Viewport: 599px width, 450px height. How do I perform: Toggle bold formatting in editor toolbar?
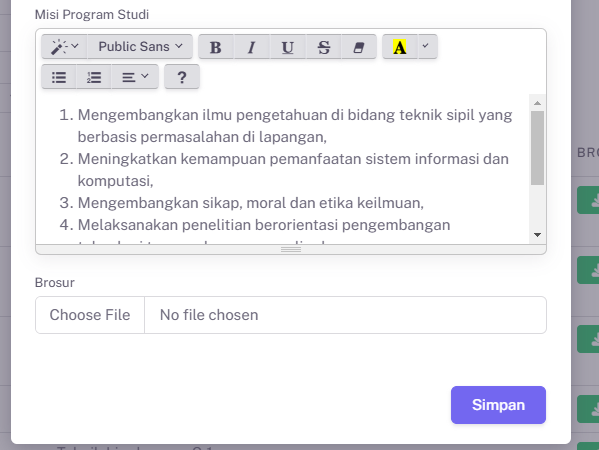[x=216, y=47]
